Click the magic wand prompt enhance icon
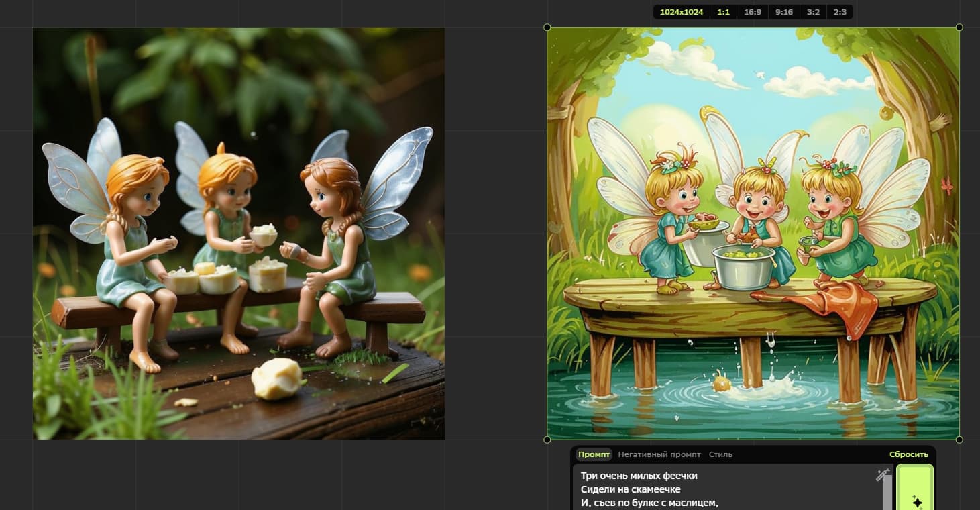 882,475
